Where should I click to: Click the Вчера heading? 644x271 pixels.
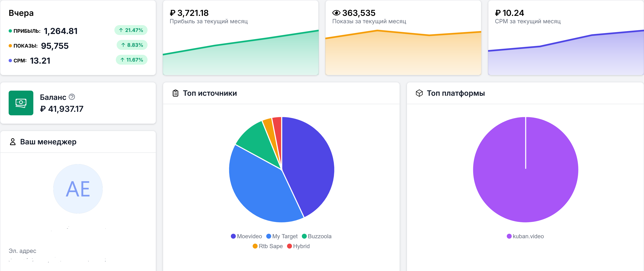coord(21,13)
